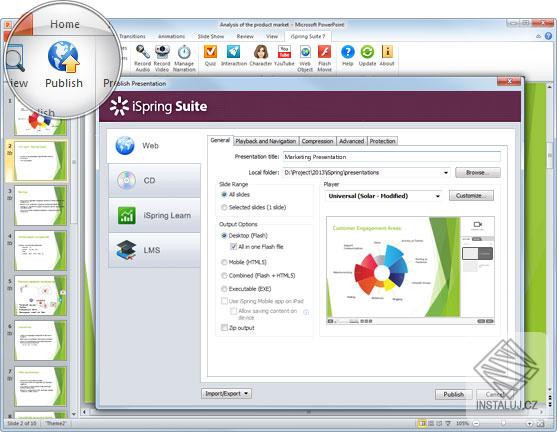Viewport: 557px width, 432px height.
Task: Click the Customize... player button
Action: pos(471,196)
